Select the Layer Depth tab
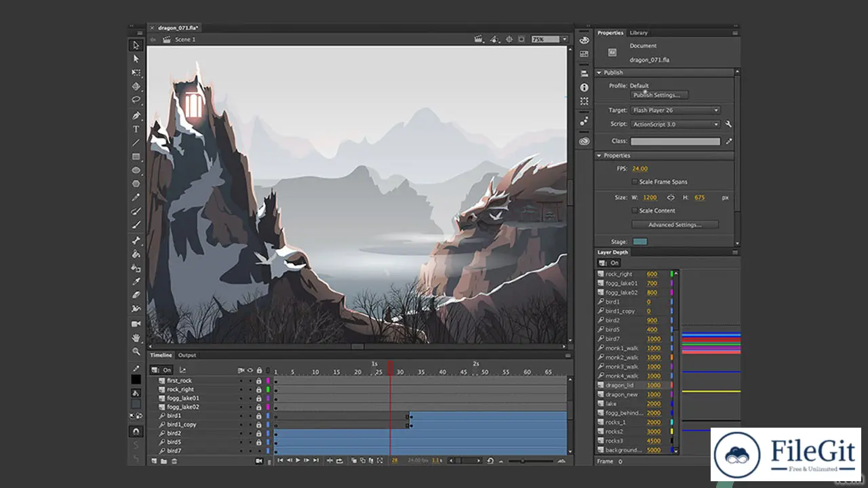The image size is (868, 488). click(x=612, y=252)
